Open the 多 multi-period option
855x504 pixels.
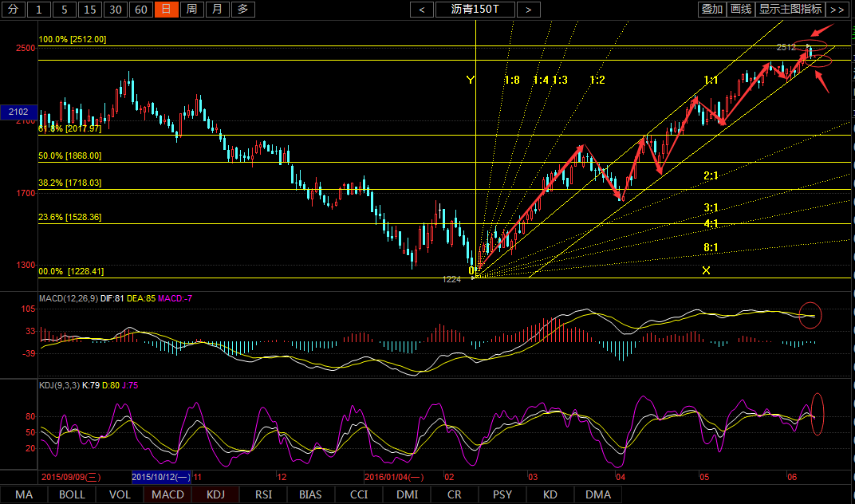coord(243,10)
